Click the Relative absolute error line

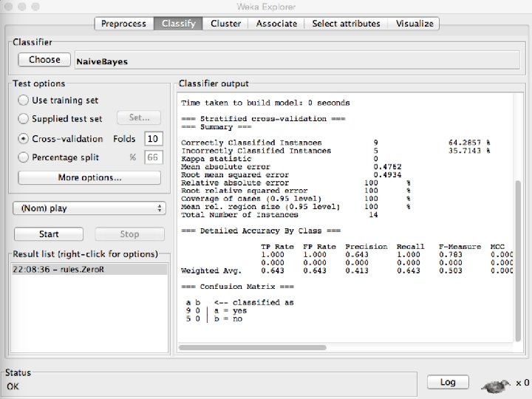tap(296, 183)
